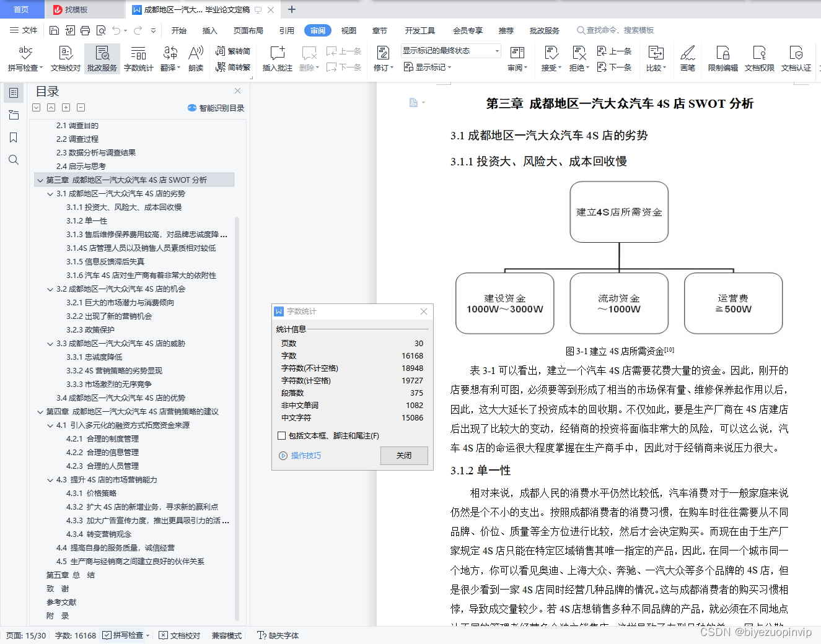This screenshot has height=644, width=821.
Task: Start the 朗读 read aloud tool
Action: pos(196,59)
